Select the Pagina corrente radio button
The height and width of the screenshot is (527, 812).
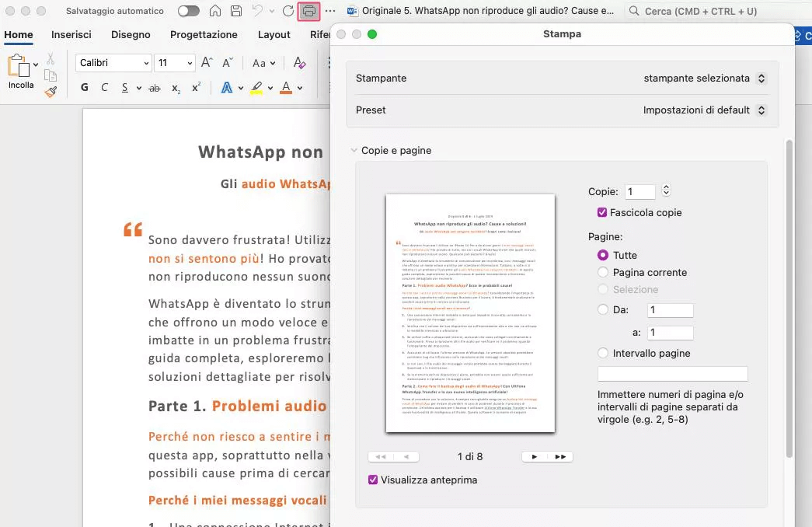tap(603, 272)
